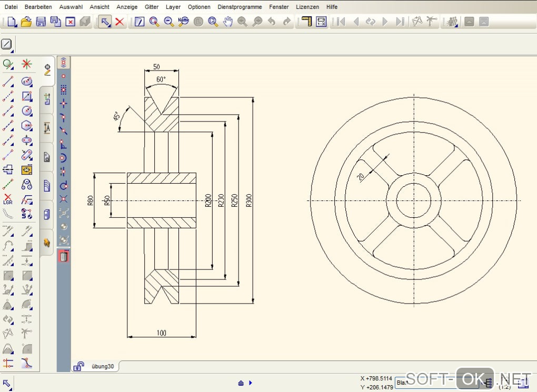The width and height of the screenshot is (537, 392).
Task: Toggle the circle center snap
Action: pyautogui.click(x=64, y=158)
